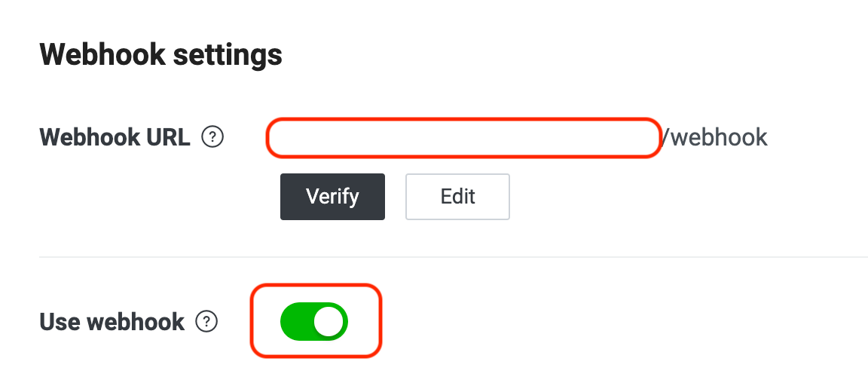This screenshot has width=868, height=386.
Task: Click the Webhook settings heading
Action: click(x=160, y=54)
